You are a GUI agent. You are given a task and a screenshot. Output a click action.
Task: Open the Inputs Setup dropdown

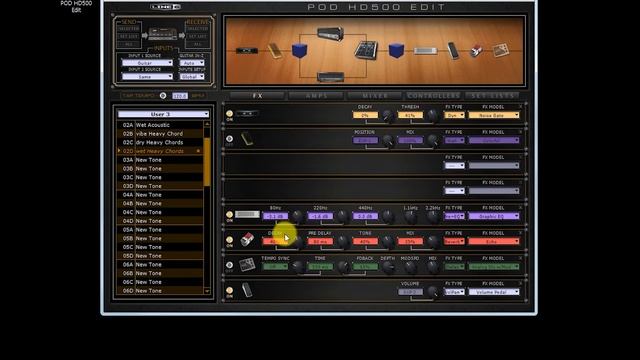pyautogui.click(x=192, y=76)
